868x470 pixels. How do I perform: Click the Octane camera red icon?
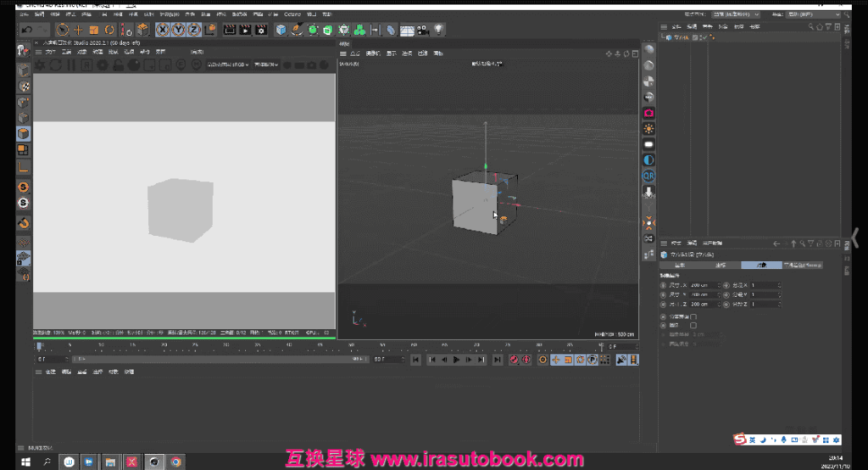648,113
